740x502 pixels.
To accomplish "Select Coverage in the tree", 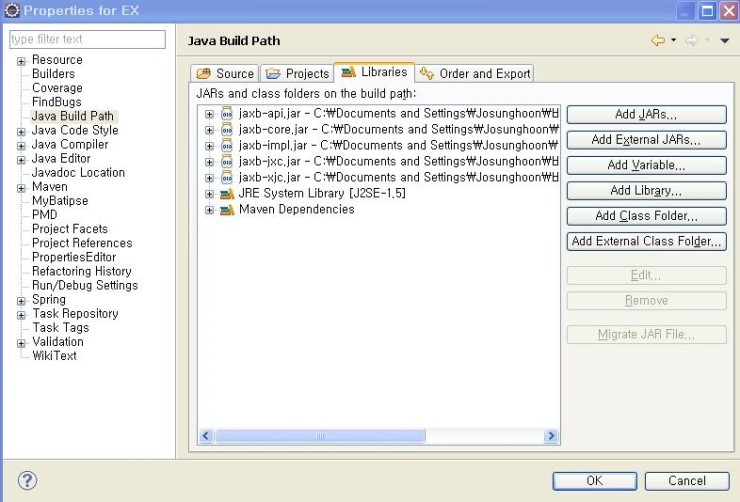I will pos(57,88).
